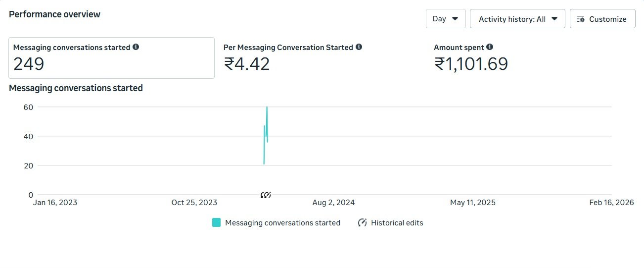This screenshot has width=644, height=268.
Task: Click the Customize button
Action: pos(602,19)
